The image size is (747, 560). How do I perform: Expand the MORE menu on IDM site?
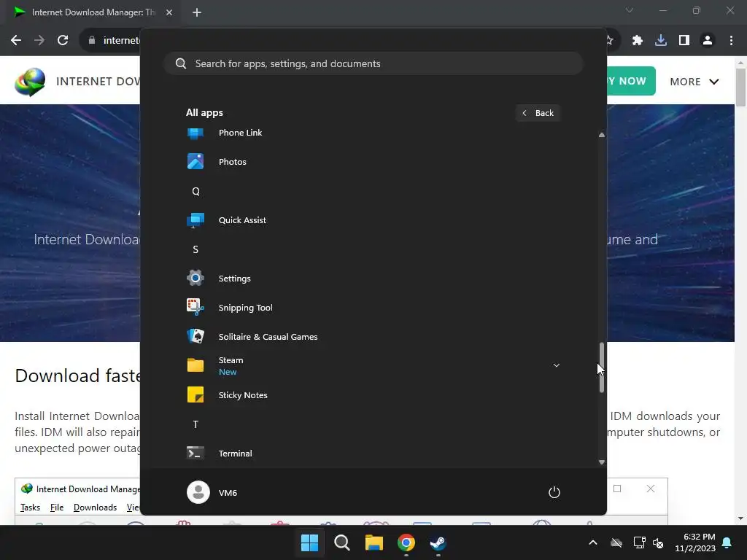694,82
